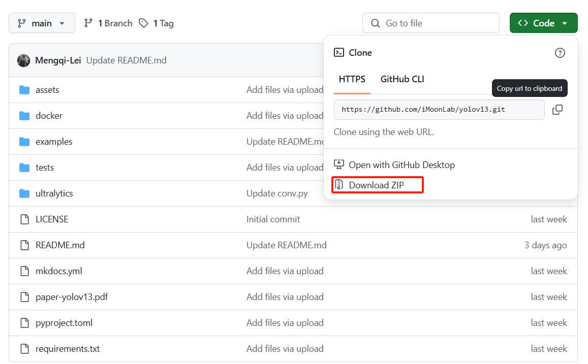
Task: Click the repository clone URL field
Action: coord(439,109)
